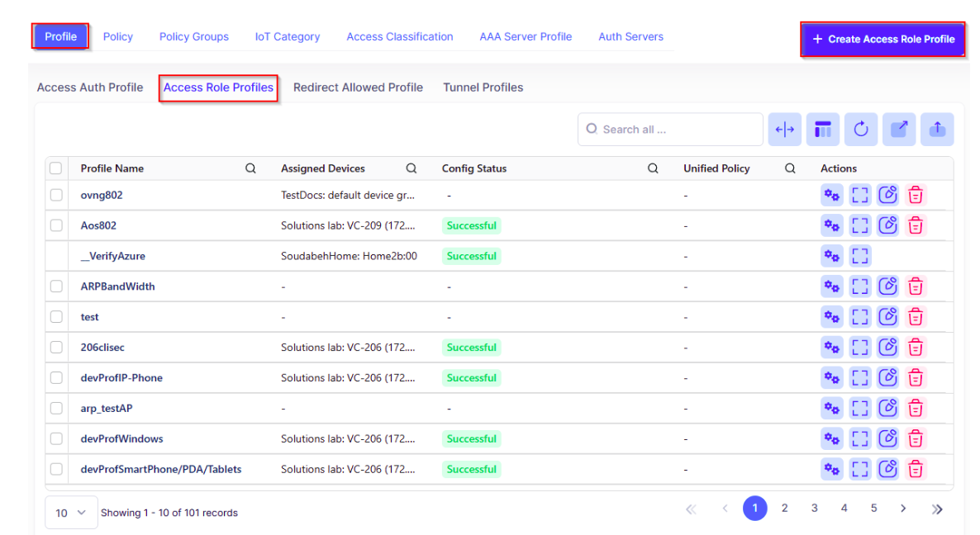Delete the devProfWindows profile
980x535 pixels.
click(916, 439)
